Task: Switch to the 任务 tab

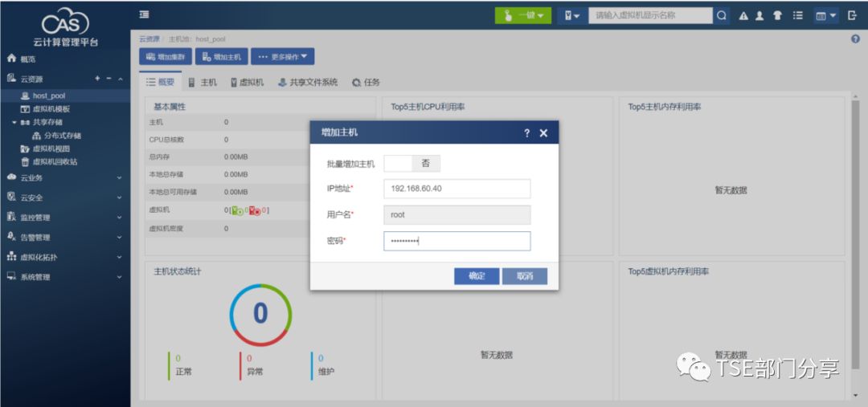Action: pyautogui.click(x=366, y=83)
